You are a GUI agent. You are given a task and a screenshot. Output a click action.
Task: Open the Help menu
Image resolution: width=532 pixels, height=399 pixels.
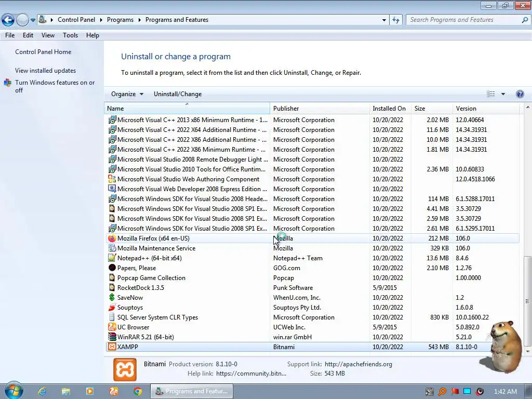[x=92, y=35]
